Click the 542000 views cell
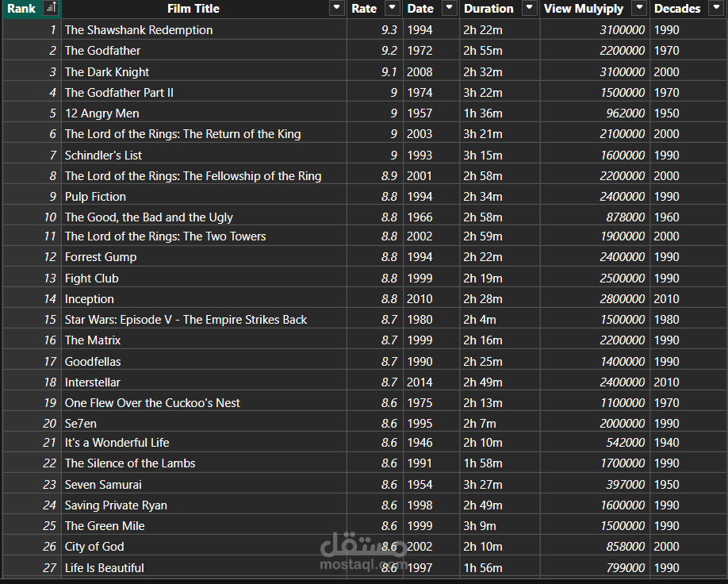This screenshot has width=728, height=584. coord(595,442)
